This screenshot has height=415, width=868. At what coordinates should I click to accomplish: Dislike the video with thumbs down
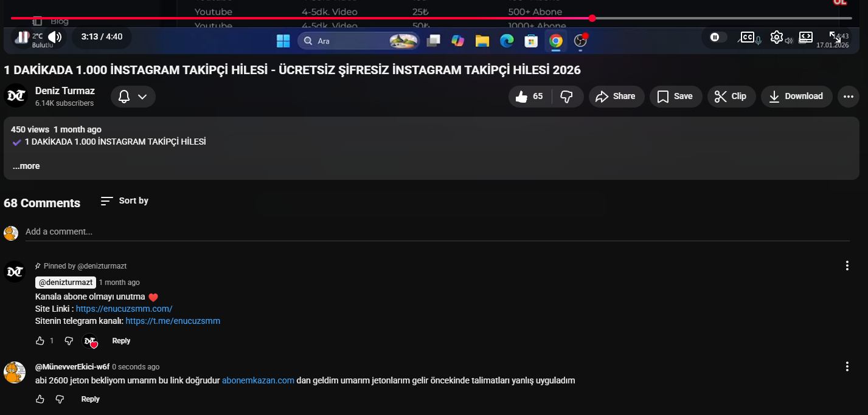567,96
